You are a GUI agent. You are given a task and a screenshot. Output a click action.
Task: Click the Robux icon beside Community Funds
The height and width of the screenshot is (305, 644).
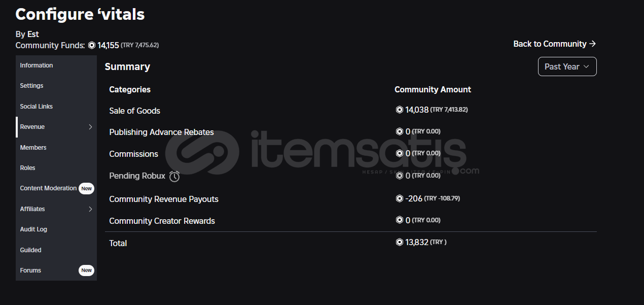92,45
